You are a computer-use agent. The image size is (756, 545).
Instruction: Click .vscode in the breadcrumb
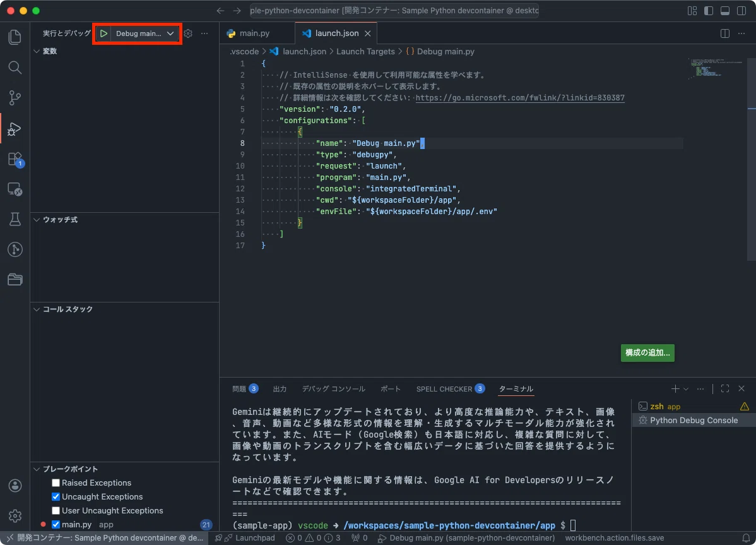click(x=244, y=51)
